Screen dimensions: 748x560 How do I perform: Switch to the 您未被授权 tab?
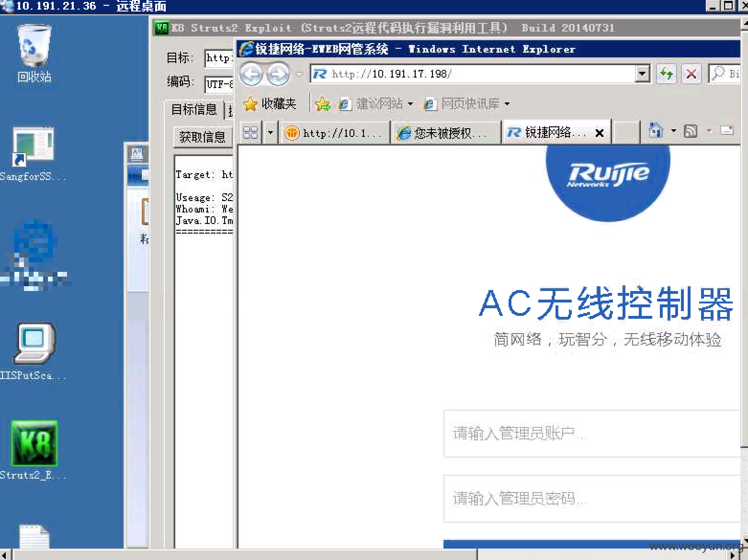coord(446,133)
